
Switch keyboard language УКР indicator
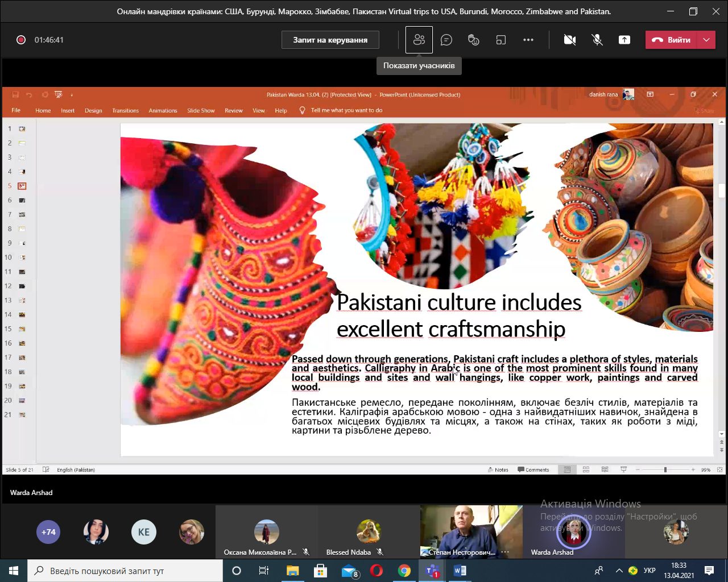(x=650, y=571)
